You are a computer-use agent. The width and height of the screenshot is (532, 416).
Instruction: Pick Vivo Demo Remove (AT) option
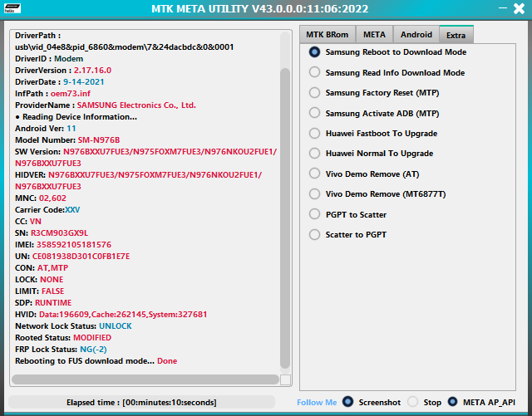(x=364, y=174)
